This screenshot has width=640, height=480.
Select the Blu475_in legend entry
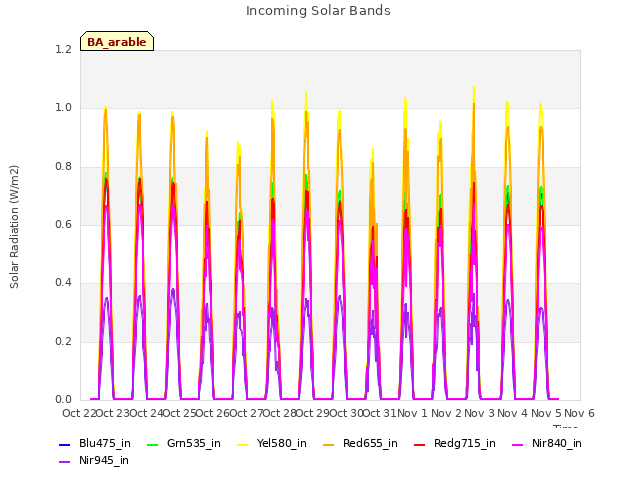click(x=95, y=443)
